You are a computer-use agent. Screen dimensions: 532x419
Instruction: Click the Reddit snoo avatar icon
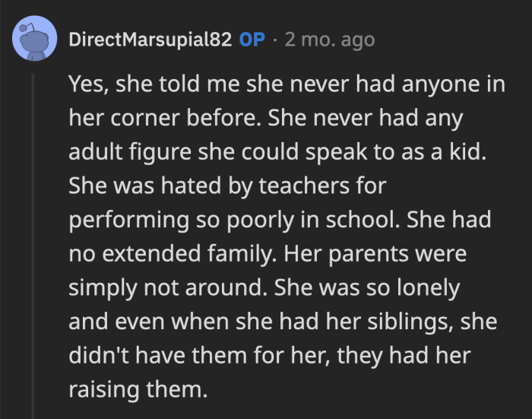pyautogui.click(x=33, y=41)
